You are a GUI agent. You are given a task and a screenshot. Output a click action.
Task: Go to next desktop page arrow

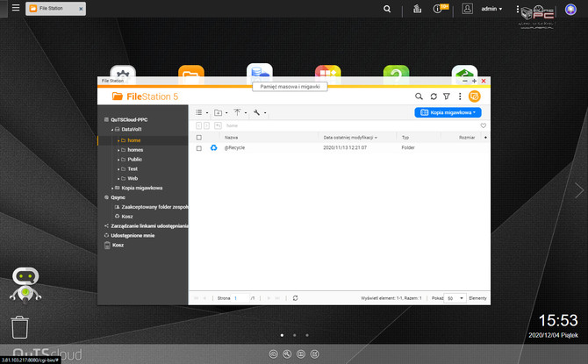[579, 190]
